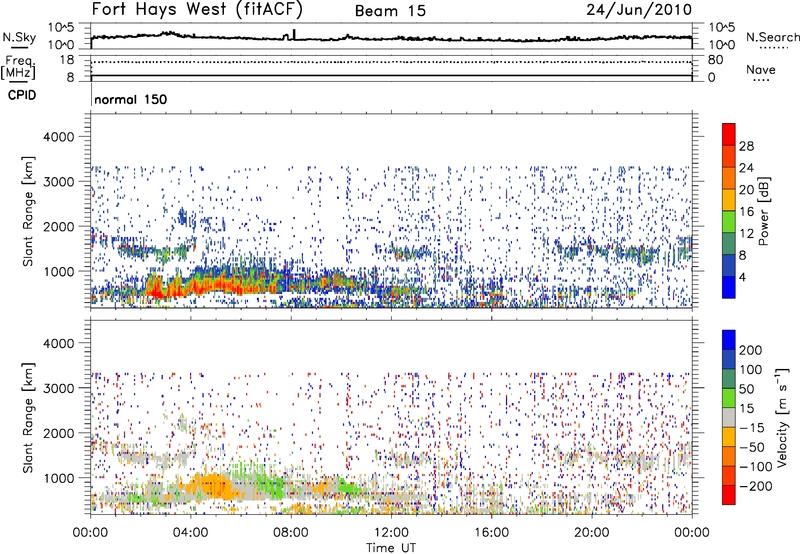
Task: Click the '100' label on velocity colorbar
Action: [751, 370]
